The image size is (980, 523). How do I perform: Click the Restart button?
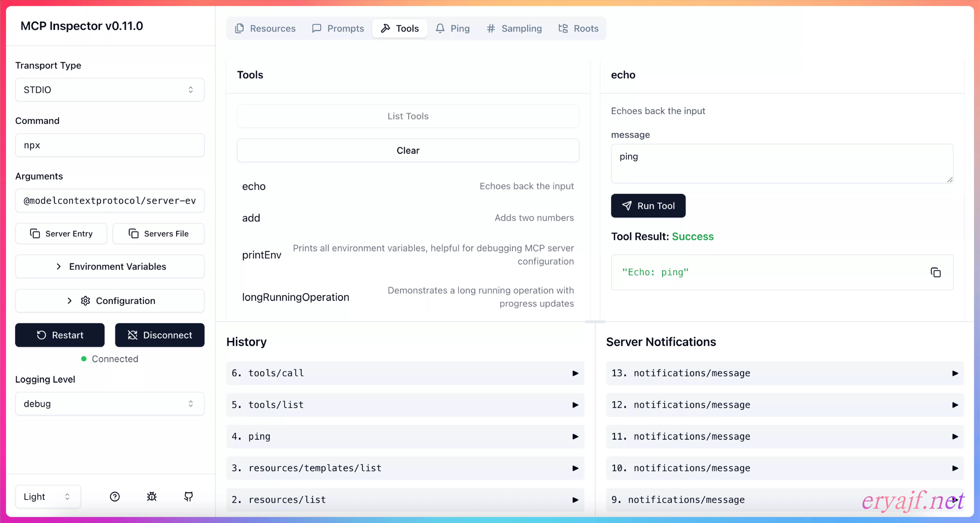(60, 335)
